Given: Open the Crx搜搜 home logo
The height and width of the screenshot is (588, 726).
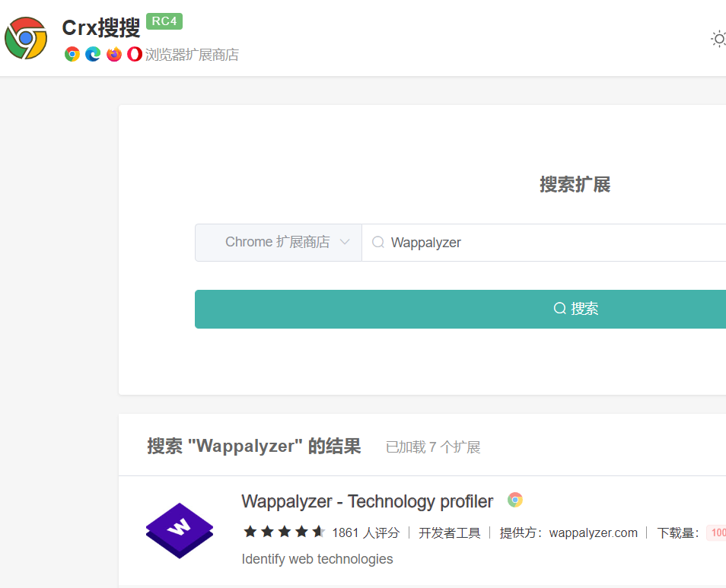Looking at the screenshot, I should pyautogui.click(x=25, y=37).
